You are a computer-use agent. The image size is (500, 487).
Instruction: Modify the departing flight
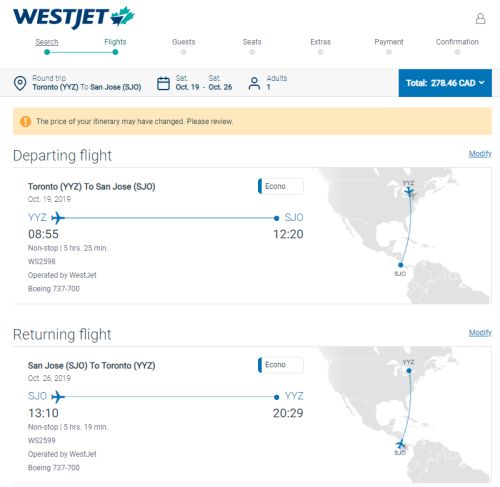coord(480,154)
